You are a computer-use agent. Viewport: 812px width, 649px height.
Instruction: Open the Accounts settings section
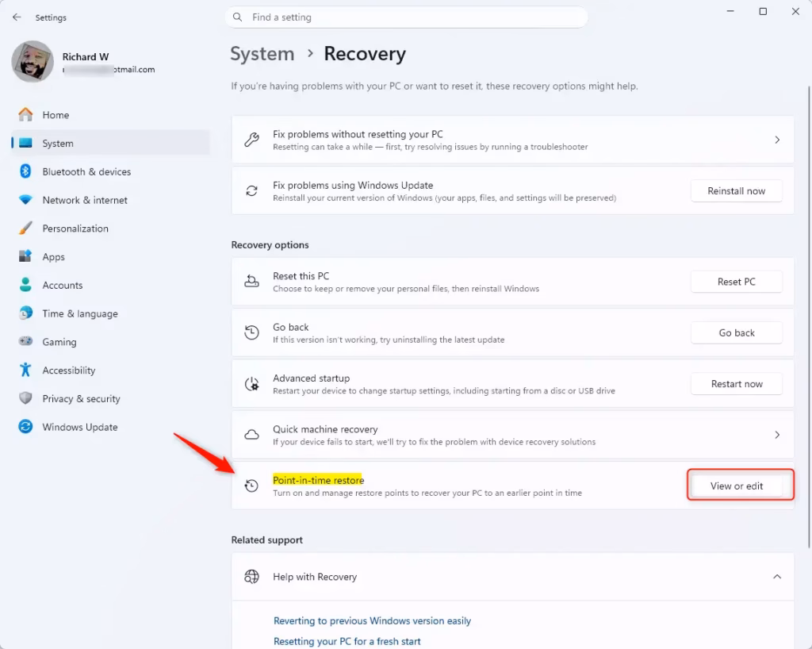[111, 286]
